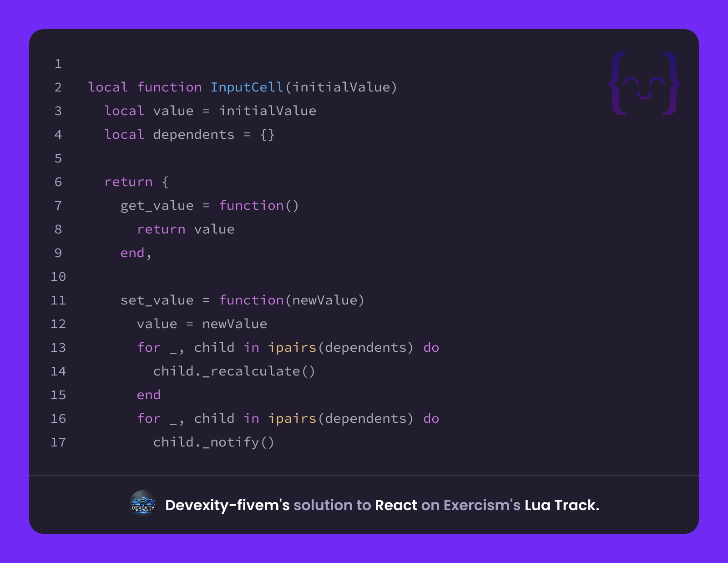The width and height of the screenshot is (728, 563).
Task: Select "get_value = function()" code line
Action: (x=210, y=206)
